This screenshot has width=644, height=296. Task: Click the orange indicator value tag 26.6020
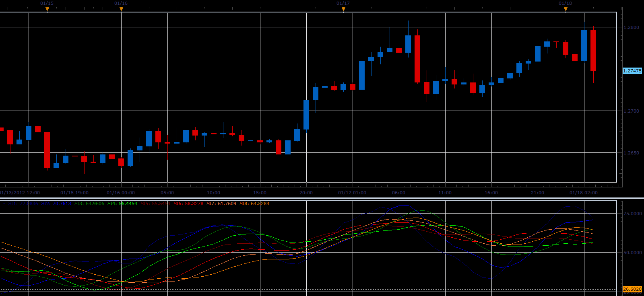point(632,289)
